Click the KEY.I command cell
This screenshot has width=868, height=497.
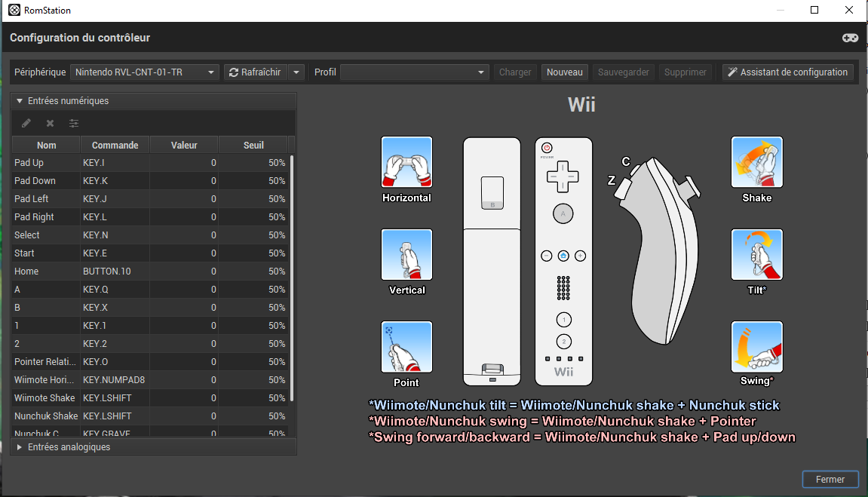tap(115, 163)
